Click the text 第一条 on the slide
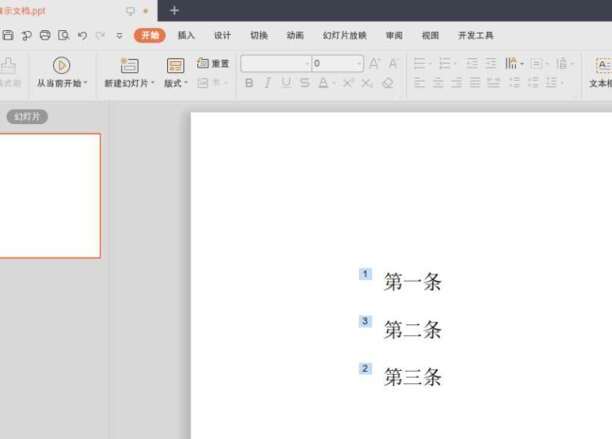Image resolution: width=612 pixels, height=439 pixels. click(x=413, y=282)
